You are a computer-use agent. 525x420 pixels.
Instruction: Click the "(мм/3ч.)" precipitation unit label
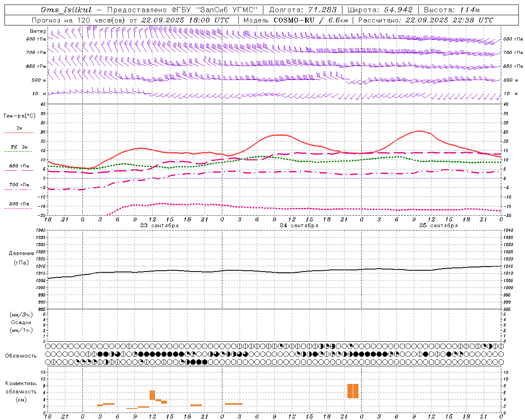coord(21,315)
